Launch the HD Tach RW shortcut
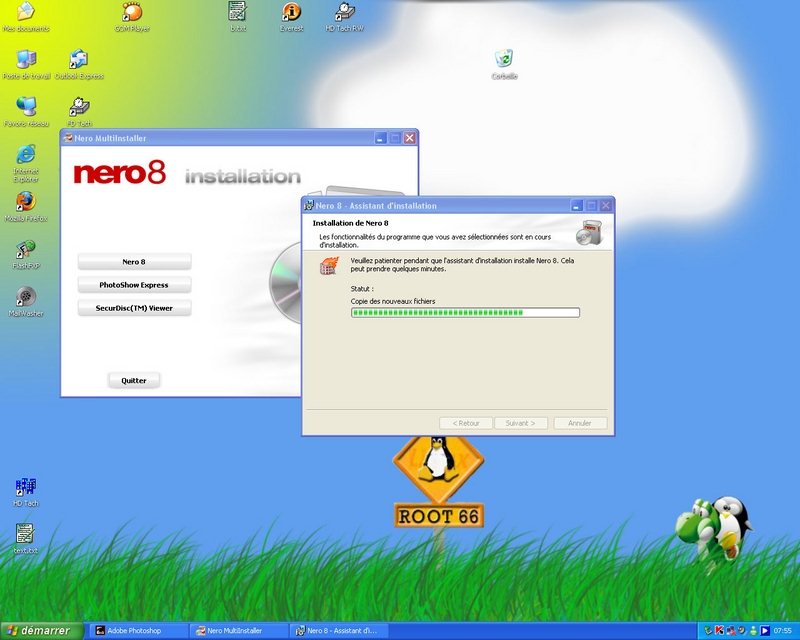Screen dimensions: 800x640 click(345, 17)
